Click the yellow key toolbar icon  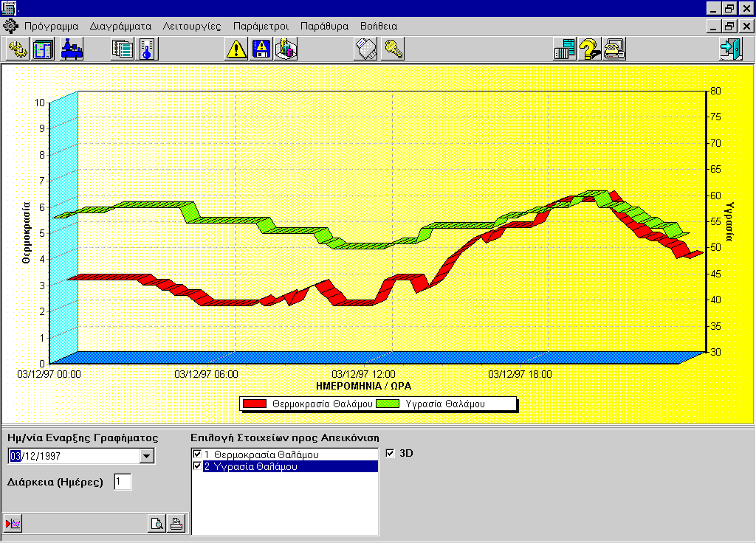pos(393,49)
